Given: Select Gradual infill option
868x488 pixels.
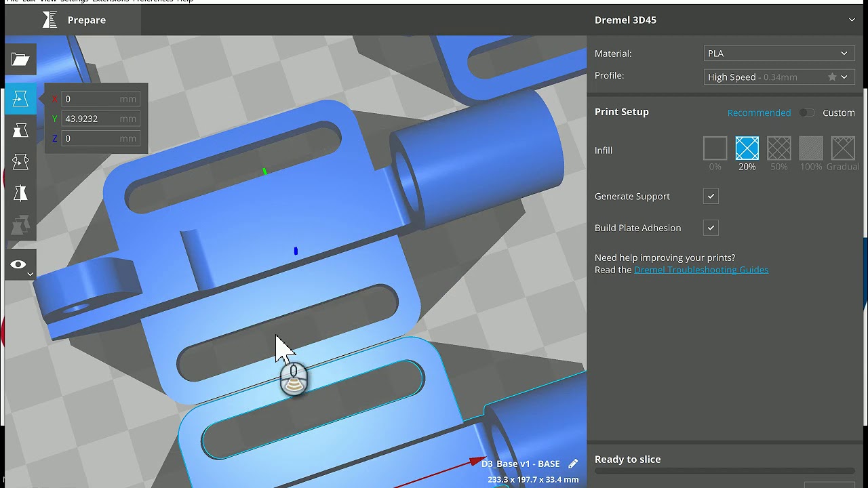Looking at the screenshot, I should pyautogui.click(x=843, y=148).
